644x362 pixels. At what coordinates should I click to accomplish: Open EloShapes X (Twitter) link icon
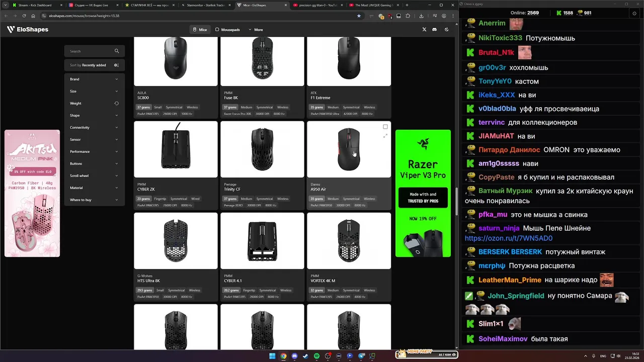coord(424,30)
